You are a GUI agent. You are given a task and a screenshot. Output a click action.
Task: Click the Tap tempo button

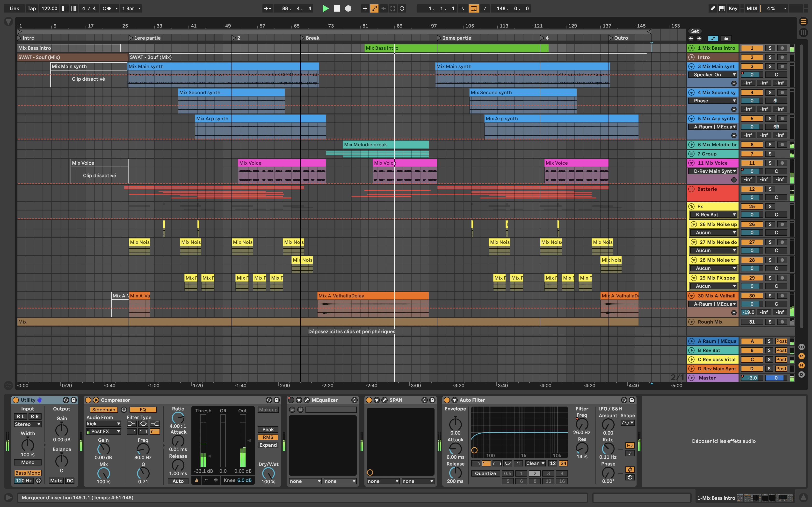pos(32,8)
